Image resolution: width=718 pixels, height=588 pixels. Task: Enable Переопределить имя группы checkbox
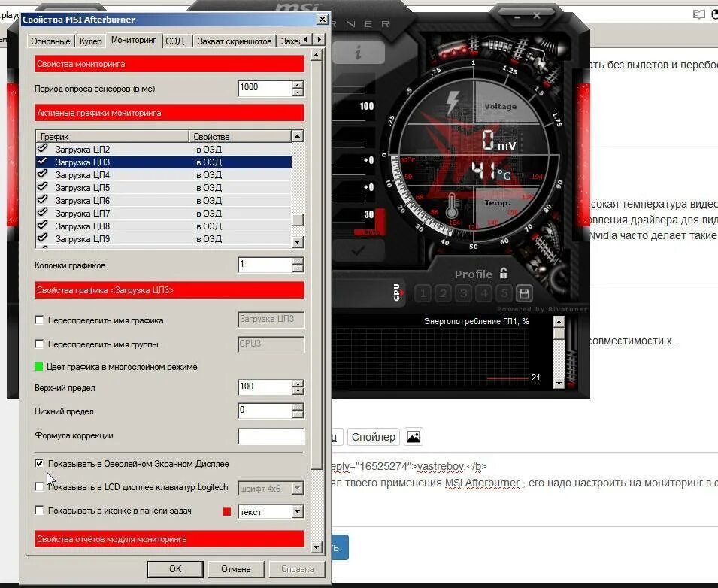click(39, 344)
